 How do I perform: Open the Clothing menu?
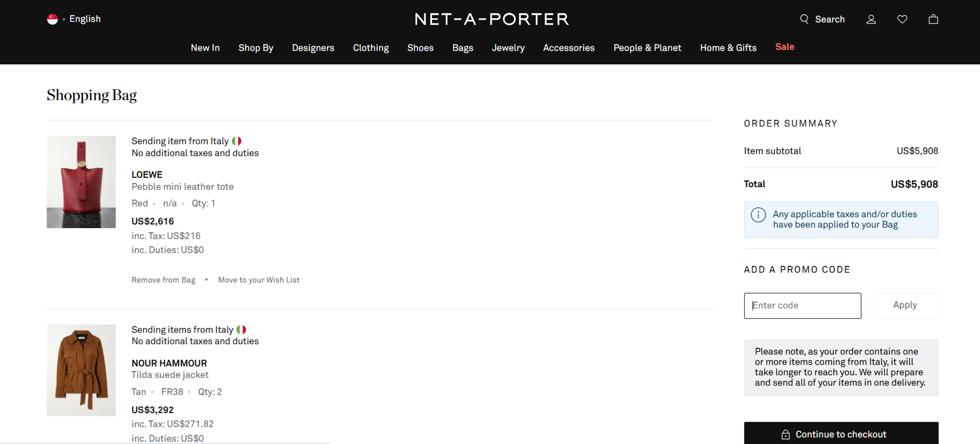(371, 47)
